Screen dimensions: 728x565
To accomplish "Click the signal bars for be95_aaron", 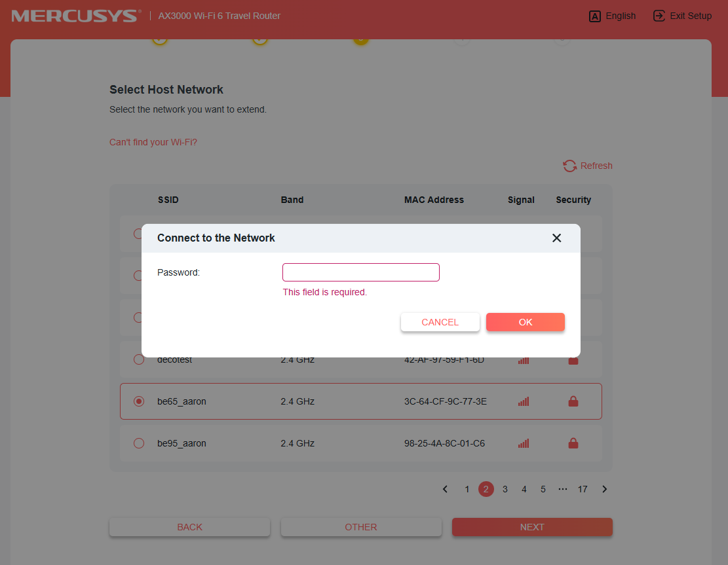I will click(x=524, y=443).
